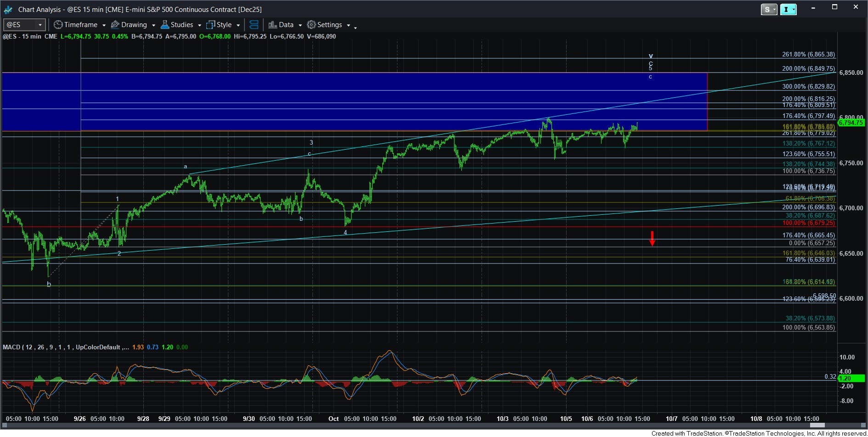Click the Drawing tools pencil icon
Screen dimensions: 868x437
pyautogui.click(x=115, y=25)
